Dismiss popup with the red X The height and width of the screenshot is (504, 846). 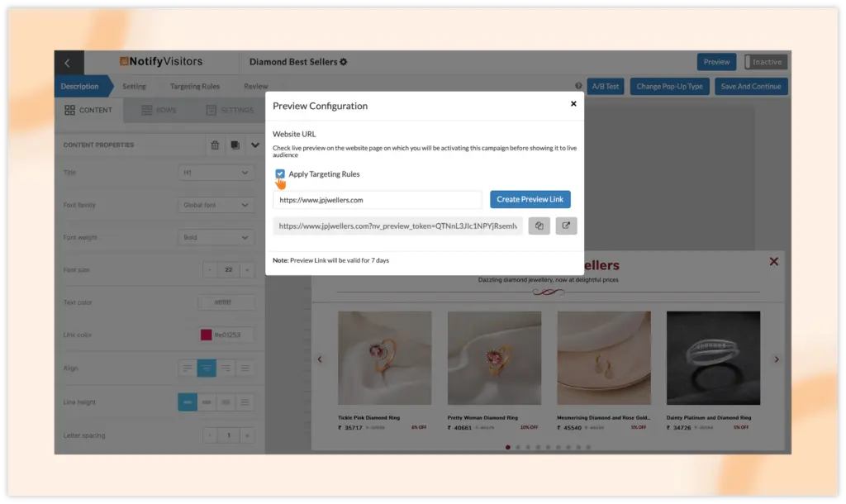pyautogui.click(x=773, y=262)
